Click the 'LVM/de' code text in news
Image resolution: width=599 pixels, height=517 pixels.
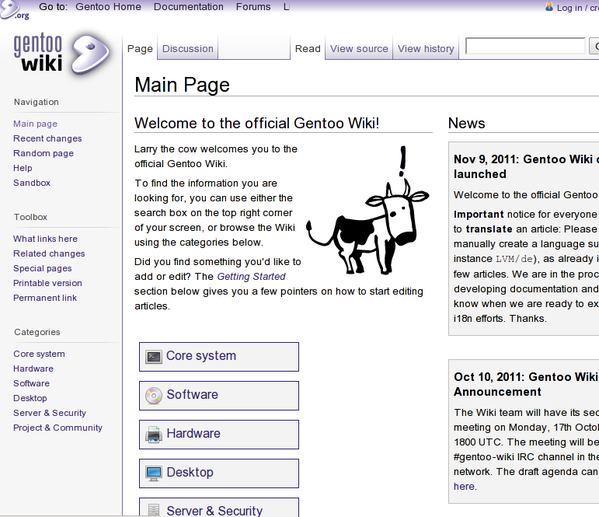tap(514, 259)
